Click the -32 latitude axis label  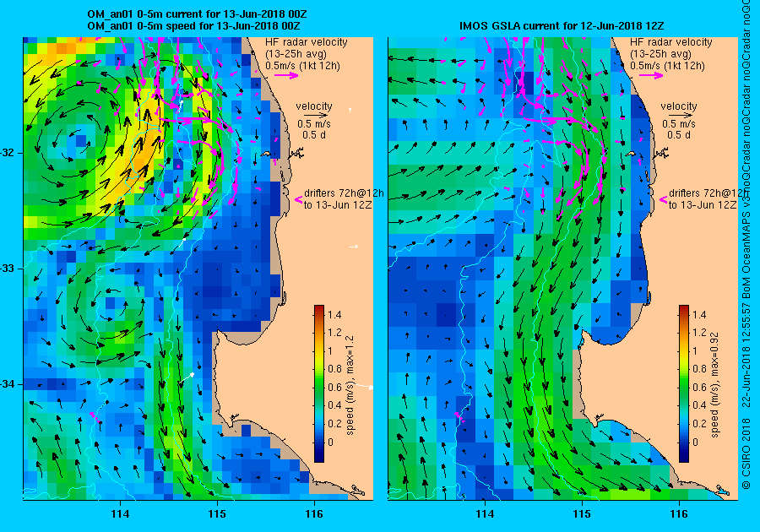[x=8, y=153]
